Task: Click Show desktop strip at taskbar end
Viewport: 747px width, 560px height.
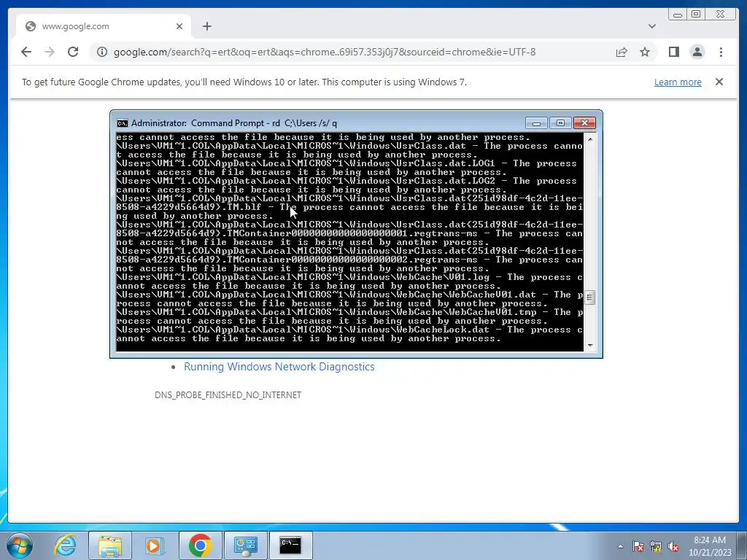Action: 743,545
